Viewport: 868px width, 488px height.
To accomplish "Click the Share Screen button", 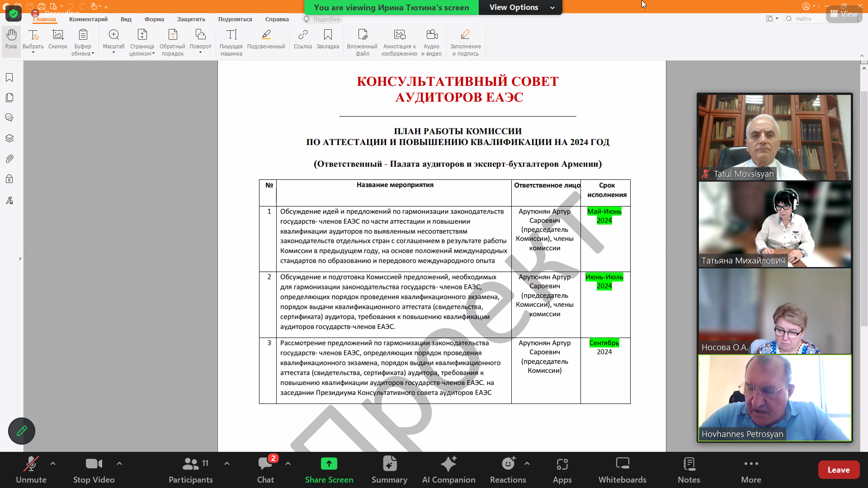I will point(329,470).
